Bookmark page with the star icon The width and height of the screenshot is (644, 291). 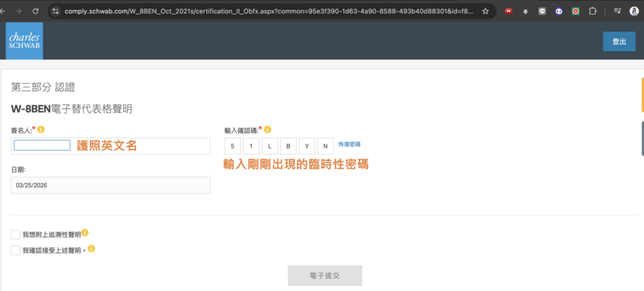tap(485, 11)
